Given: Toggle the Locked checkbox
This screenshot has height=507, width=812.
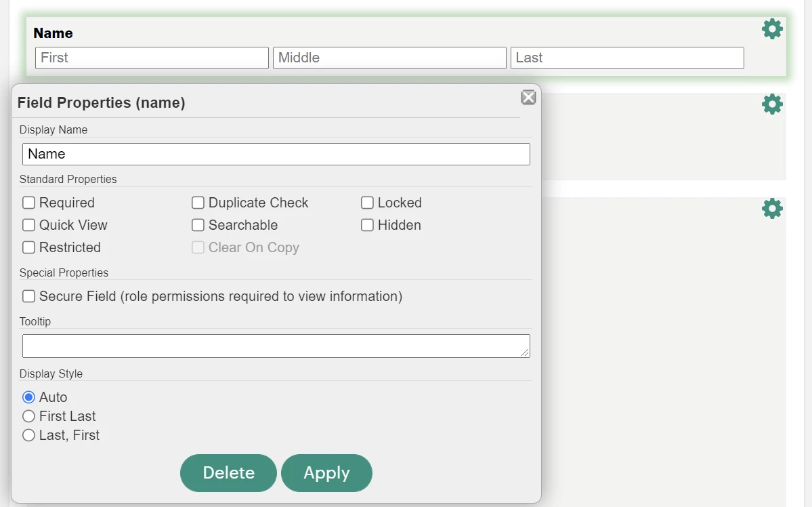Looking at the screenshot, I should (367, 203).
